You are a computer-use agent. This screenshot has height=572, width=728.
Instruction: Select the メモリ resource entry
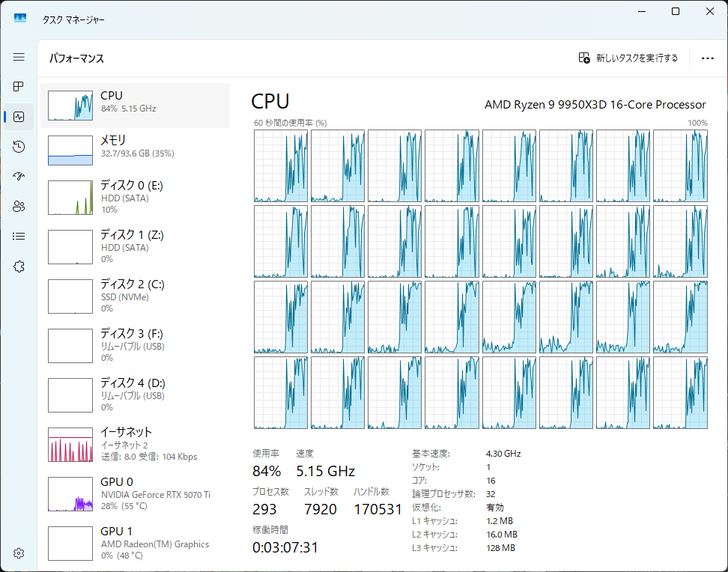tap(135, 150)
